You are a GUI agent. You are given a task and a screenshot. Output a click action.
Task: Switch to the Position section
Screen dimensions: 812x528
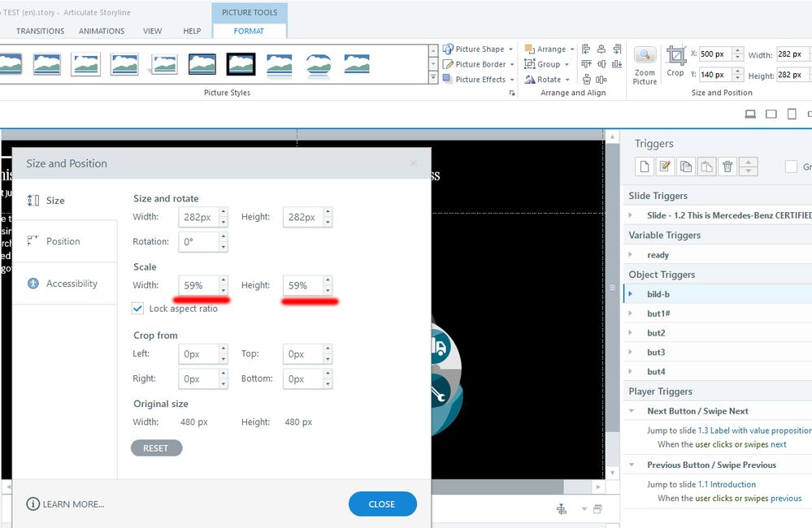click(x=63, y=241)
